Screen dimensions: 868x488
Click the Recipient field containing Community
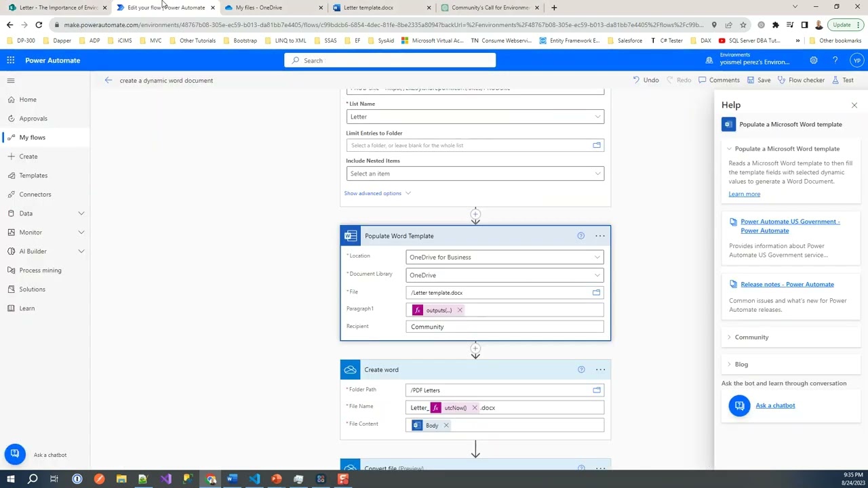(x=505, y=327)
